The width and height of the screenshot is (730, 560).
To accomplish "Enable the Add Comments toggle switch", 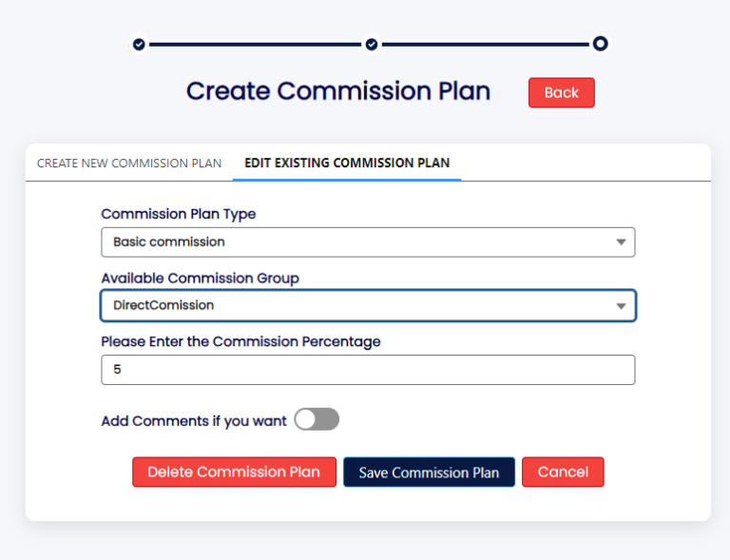I will 317,419.
